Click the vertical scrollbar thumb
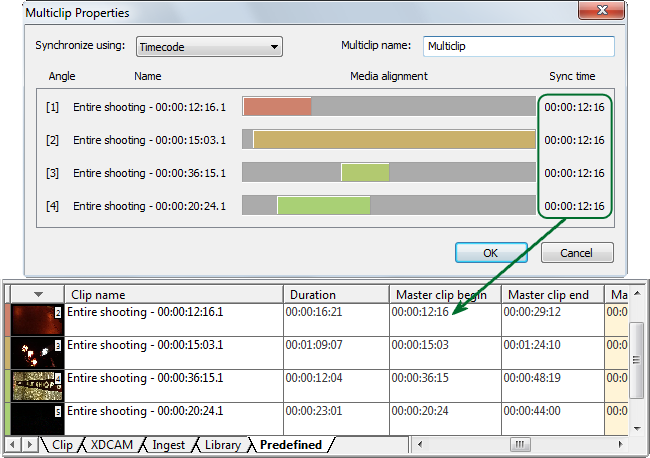The width and height of the screenshot is (650, 458). tap(637, 360)
